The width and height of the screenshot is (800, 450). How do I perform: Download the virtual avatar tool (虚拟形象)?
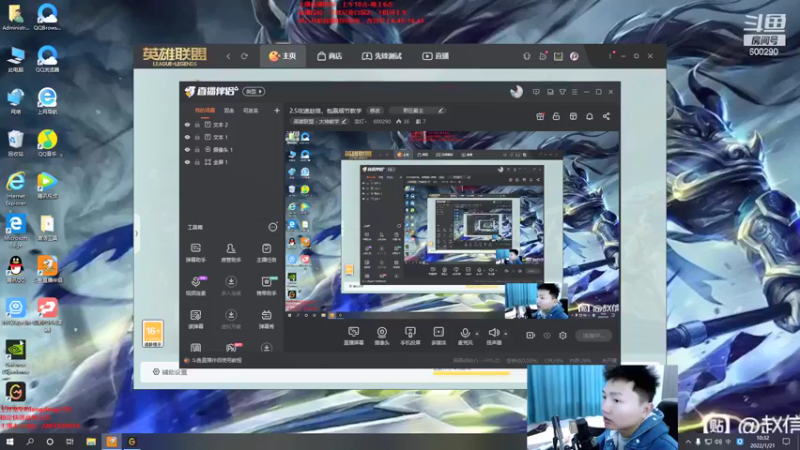(231, 319)
